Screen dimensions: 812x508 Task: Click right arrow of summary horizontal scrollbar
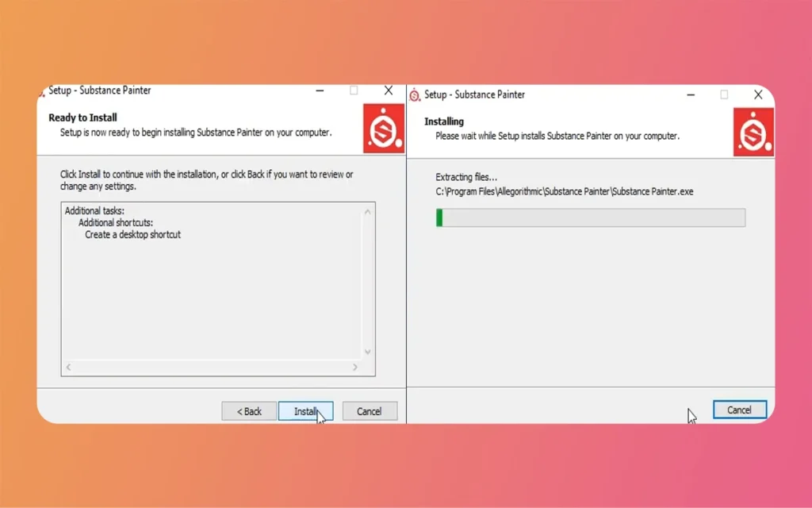[354, 368]
